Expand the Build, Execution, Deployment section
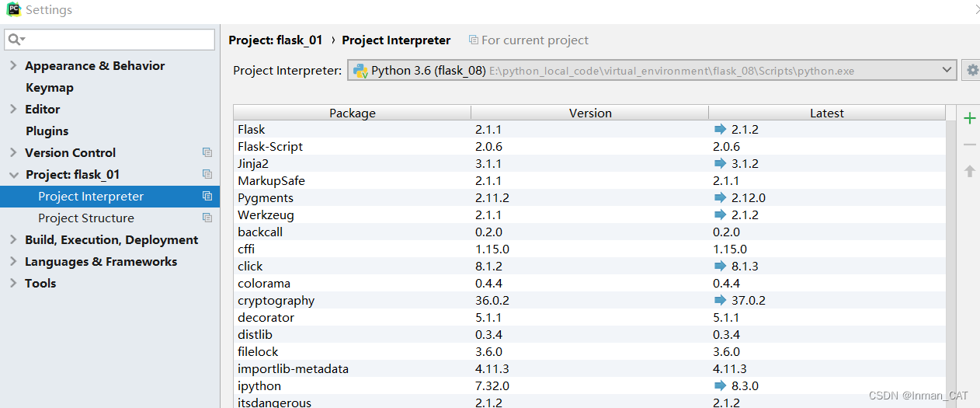 pos(13,240)
